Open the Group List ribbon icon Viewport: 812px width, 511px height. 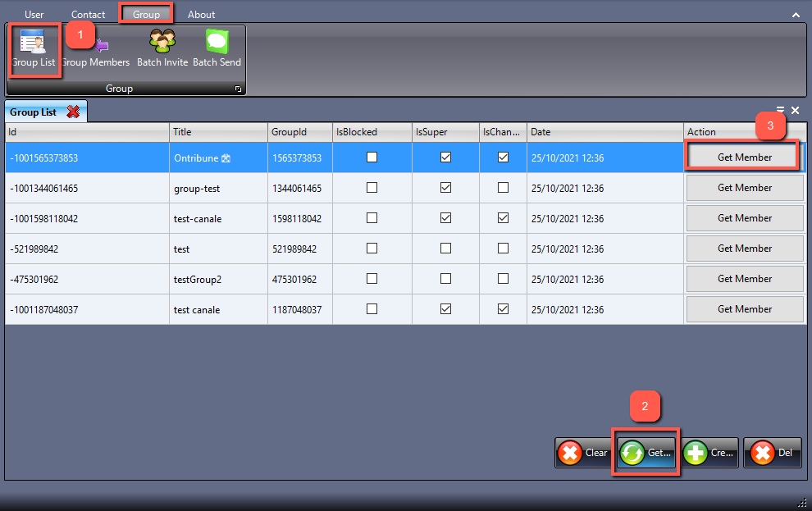34,49
